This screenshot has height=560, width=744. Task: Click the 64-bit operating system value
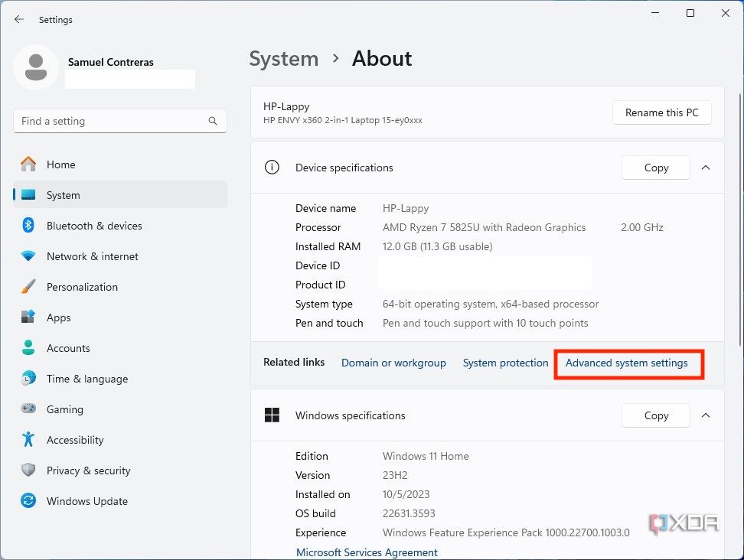[x=491, y=304]
